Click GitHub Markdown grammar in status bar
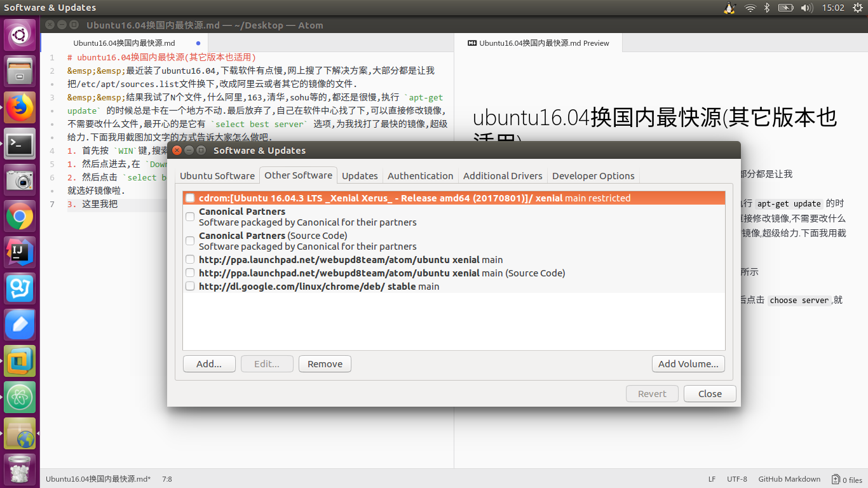This screenshot has width=868, height=488. coord(789,479)
